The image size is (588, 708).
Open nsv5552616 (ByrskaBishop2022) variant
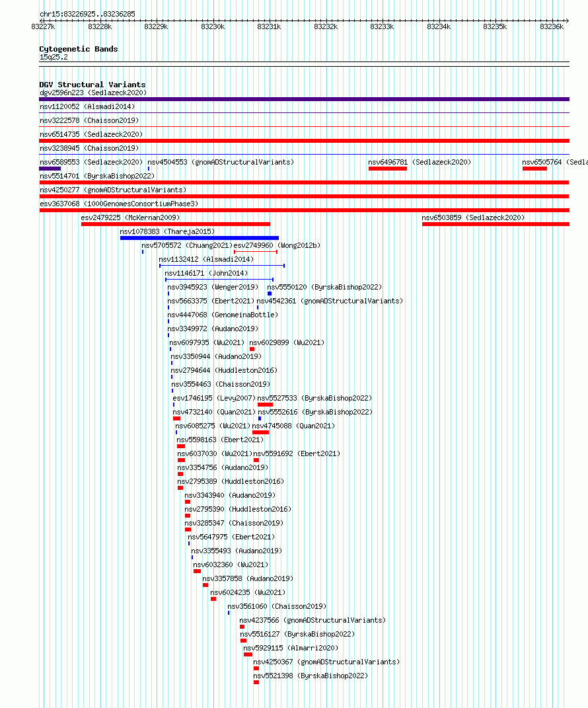tap(315, 413)
